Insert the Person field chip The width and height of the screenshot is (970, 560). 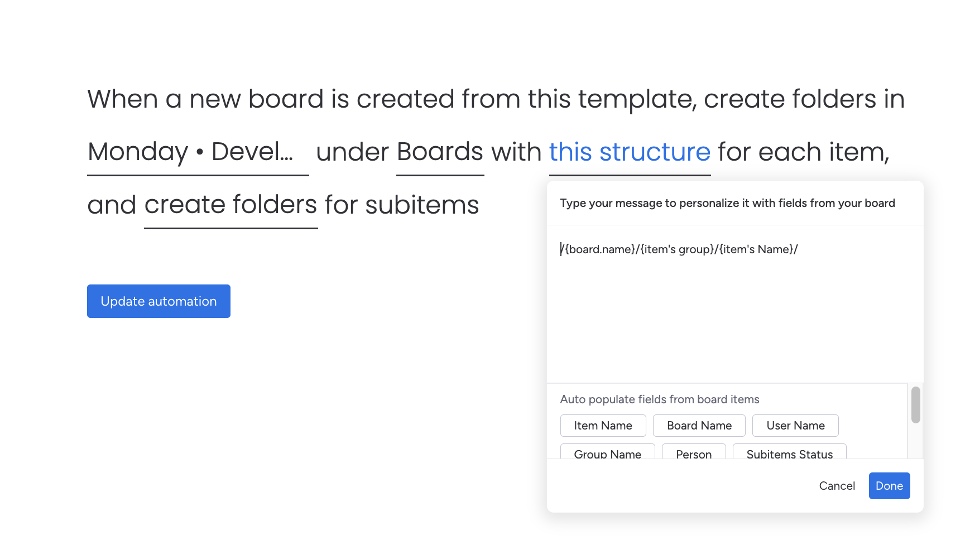(x=693, y=452)
